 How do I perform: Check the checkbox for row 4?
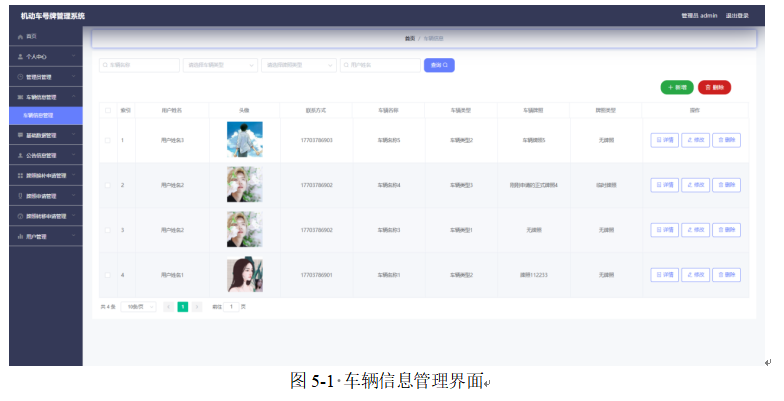pos(108,275)
